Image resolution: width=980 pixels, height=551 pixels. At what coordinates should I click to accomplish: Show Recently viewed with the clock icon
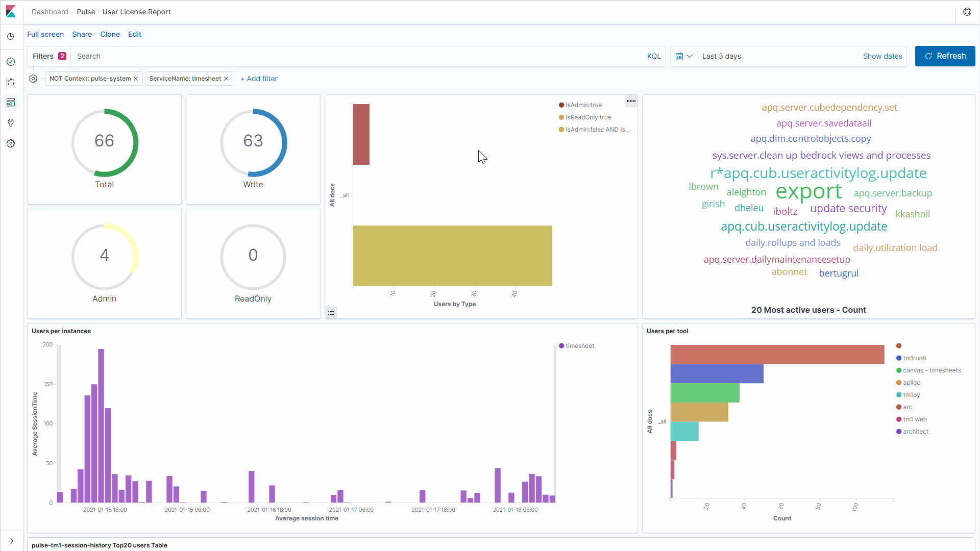(11, 36)
